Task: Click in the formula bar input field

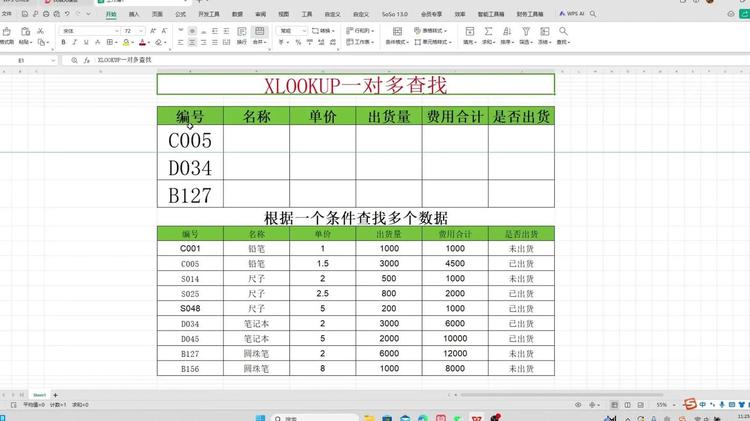Action: (x=421, y=60)
